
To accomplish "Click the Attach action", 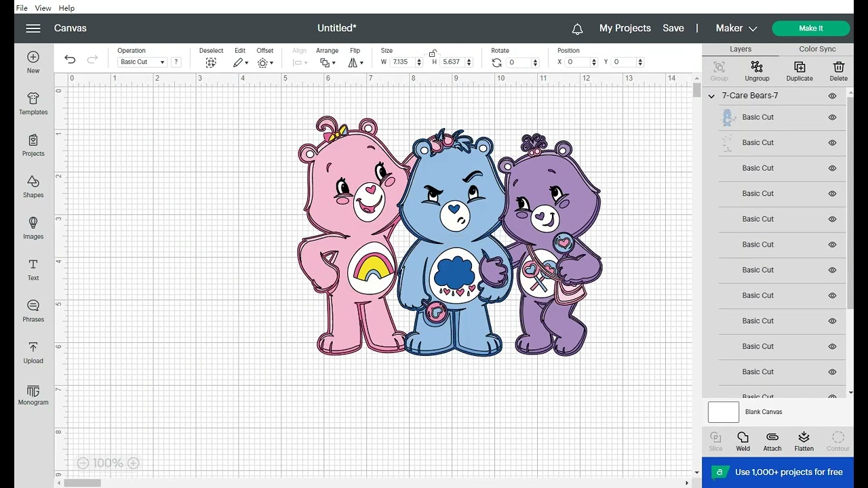I will [772, 441].
